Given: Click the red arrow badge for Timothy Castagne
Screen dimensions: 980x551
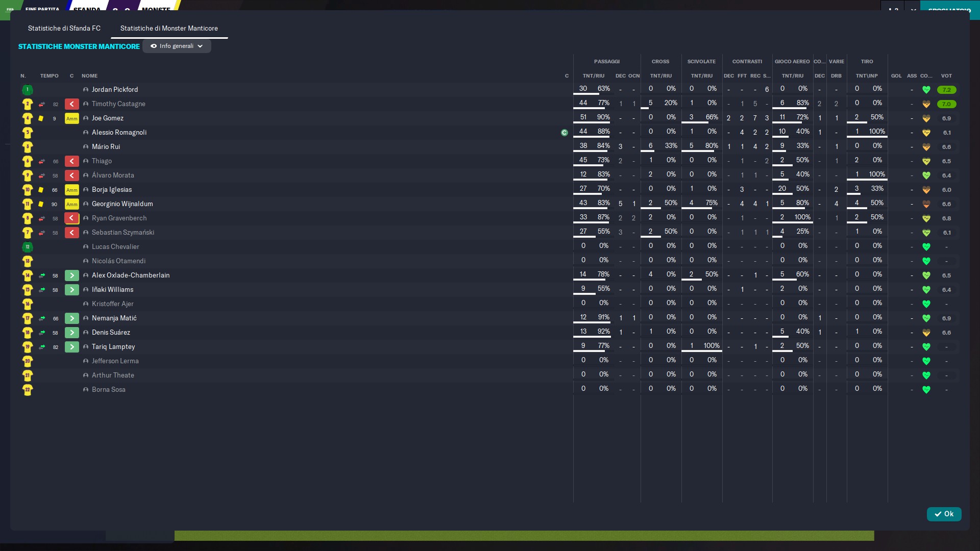Looking at the screenshot, I should [71, 104].
